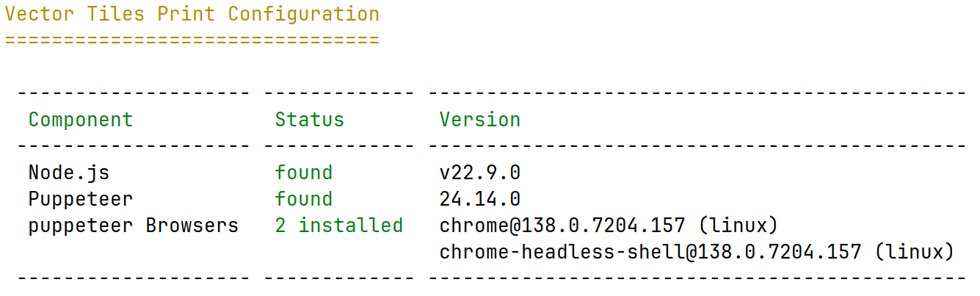Click the "found" status in the Node.js row
Screen dimensions: 980x296
[x=303, y=173]
